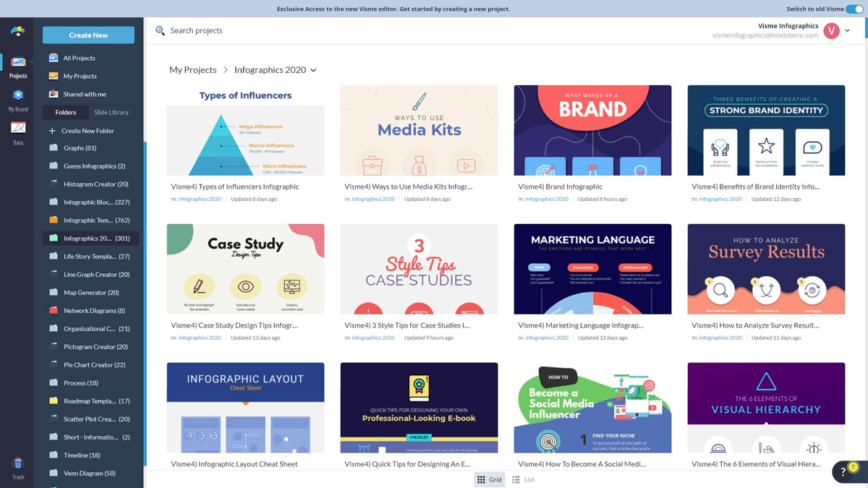This screenshot has height=488, width=868.
Task: Open the Projects section in sidebar
Action: [18, 67]
